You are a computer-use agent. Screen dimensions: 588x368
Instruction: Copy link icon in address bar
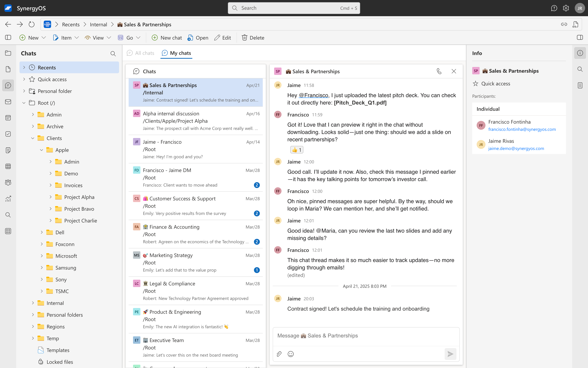[x=564, y=24]
